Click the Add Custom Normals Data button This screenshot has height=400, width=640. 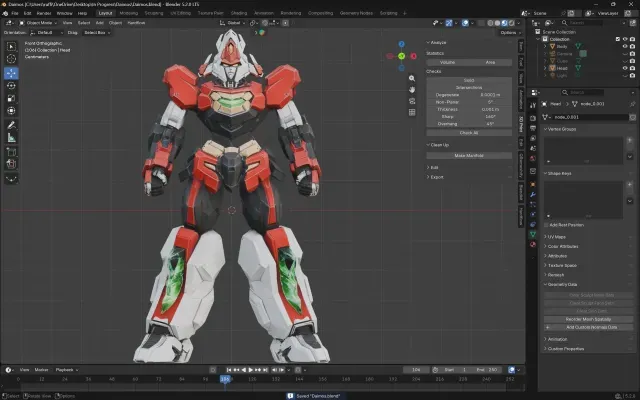click(x=589, y=327)
